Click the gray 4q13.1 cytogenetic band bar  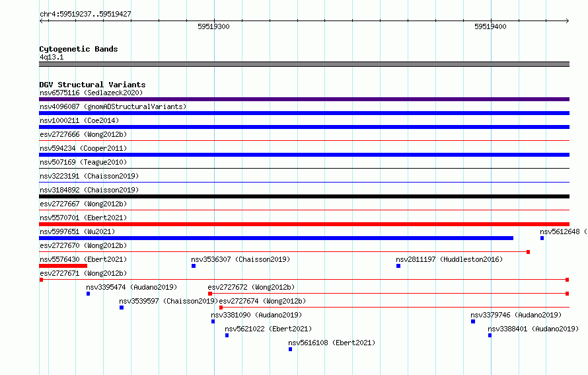click(x=304, y=64)
